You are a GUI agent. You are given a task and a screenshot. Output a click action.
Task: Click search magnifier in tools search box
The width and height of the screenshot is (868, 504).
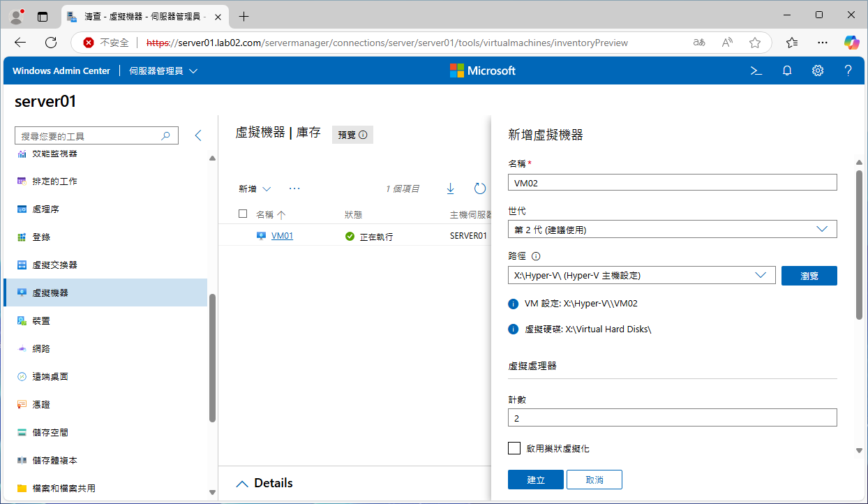click(x=165, y=136)
